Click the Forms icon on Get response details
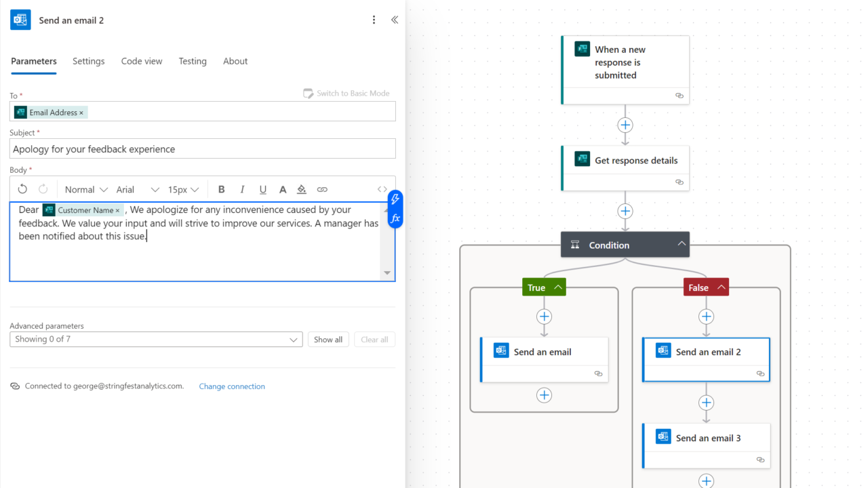Viewport: 868px width, 488px height. pyautogui.click(x=582, y=159)
